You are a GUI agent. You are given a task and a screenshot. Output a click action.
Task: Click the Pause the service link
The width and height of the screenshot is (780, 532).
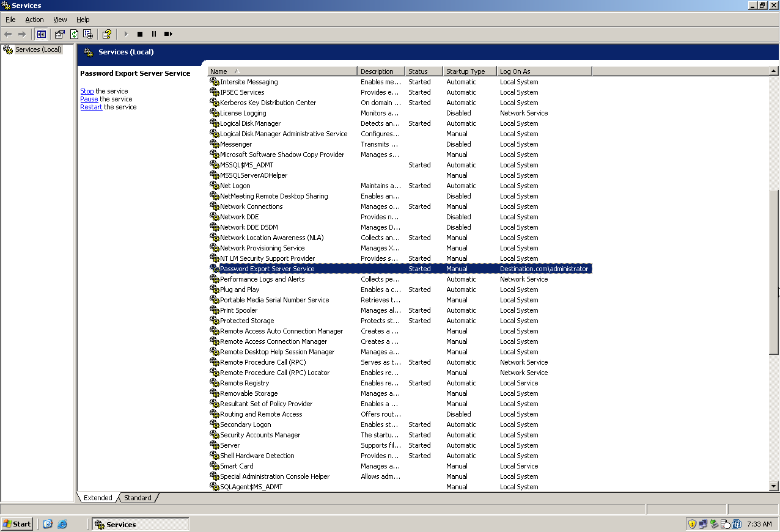(x=89, y=99)
